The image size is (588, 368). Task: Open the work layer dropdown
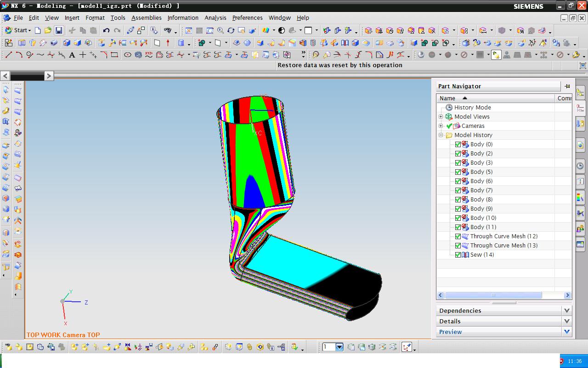coord(339,347)
